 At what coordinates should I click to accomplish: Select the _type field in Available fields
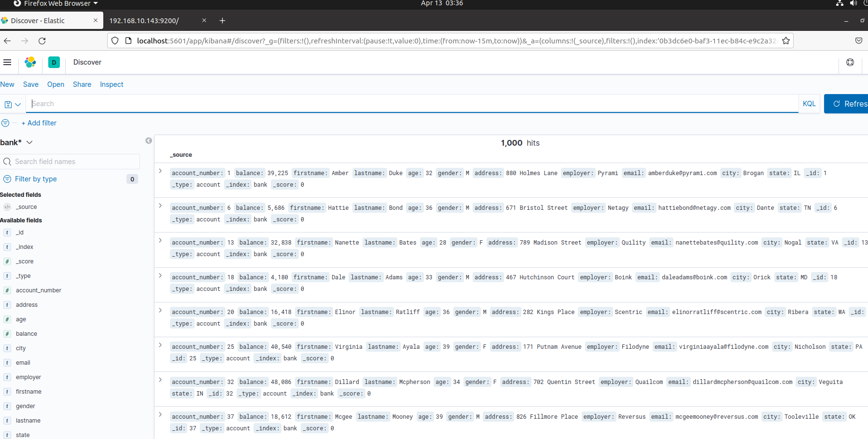23,276
